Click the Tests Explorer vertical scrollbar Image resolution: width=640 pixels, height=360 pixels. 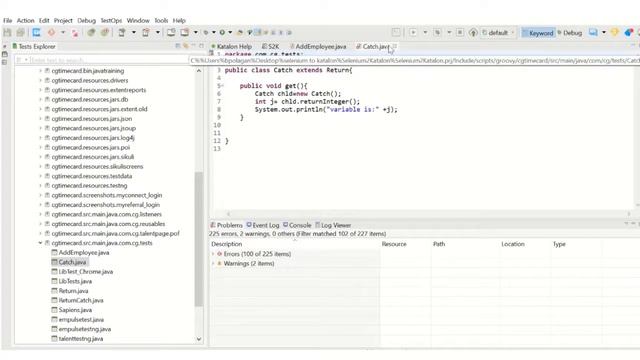coord(199,239)
